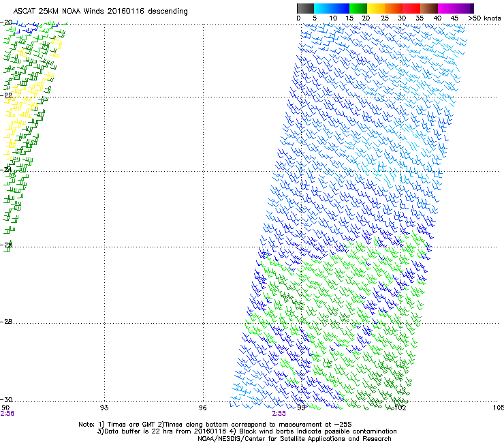This screenshot has width=504, height=443.
Task: Click the yellow 20-25 knots legend segment
Action: (x=376, y=8)
